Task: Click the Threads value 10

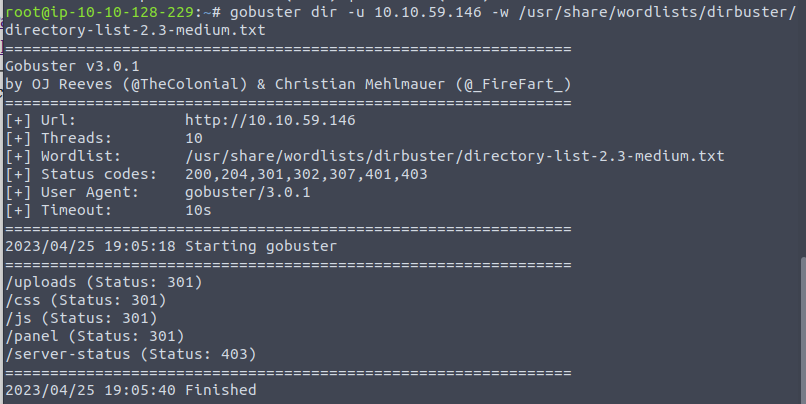Action: (194, 138)
